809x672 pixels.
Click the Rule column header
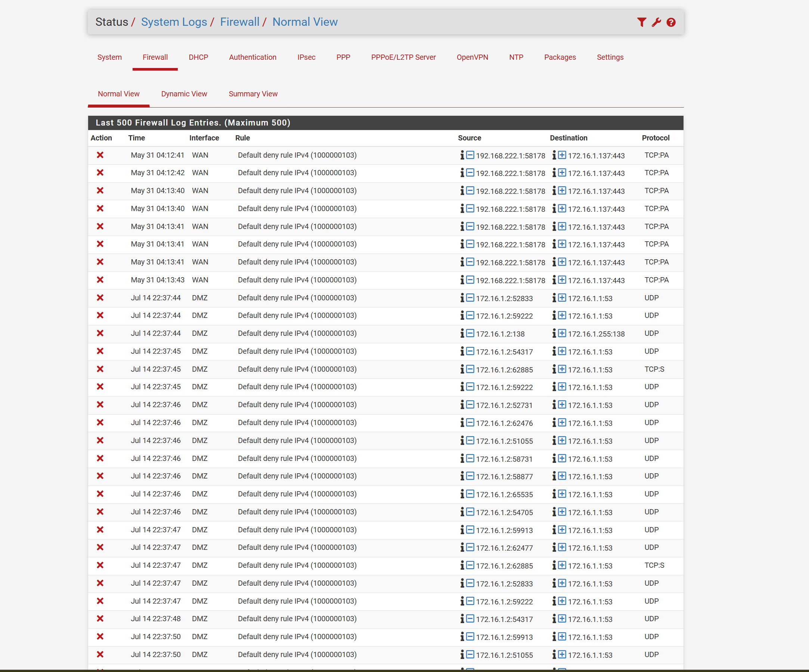coord(243,138)
